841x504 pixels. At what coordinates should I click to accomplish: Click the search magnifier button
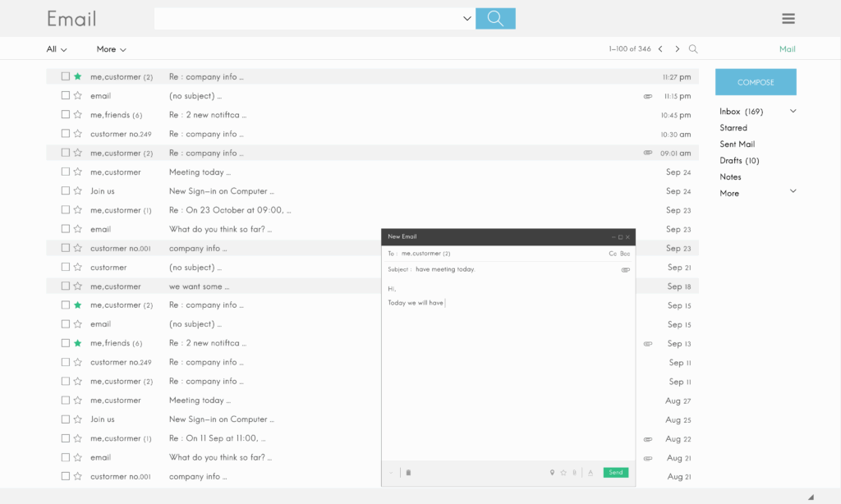pos(495,18)
